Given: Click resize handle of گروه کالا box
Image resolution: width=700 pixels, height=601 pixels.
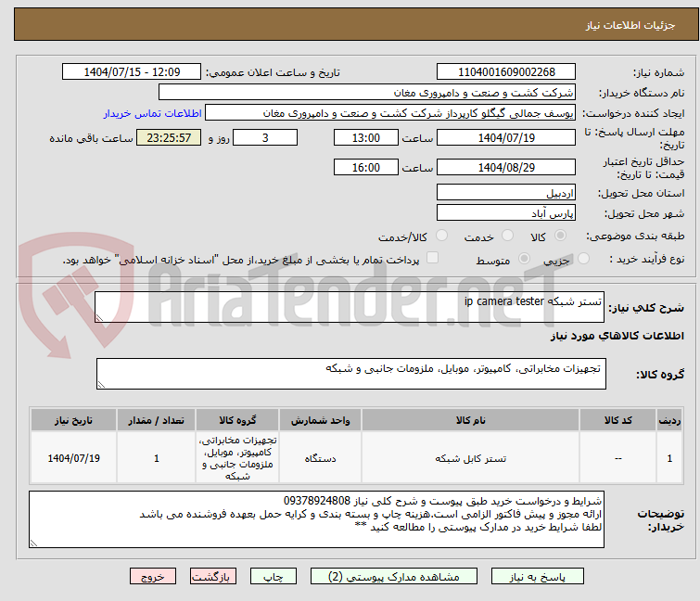Looking at the screenshot, I should click(x=101, y=385).
